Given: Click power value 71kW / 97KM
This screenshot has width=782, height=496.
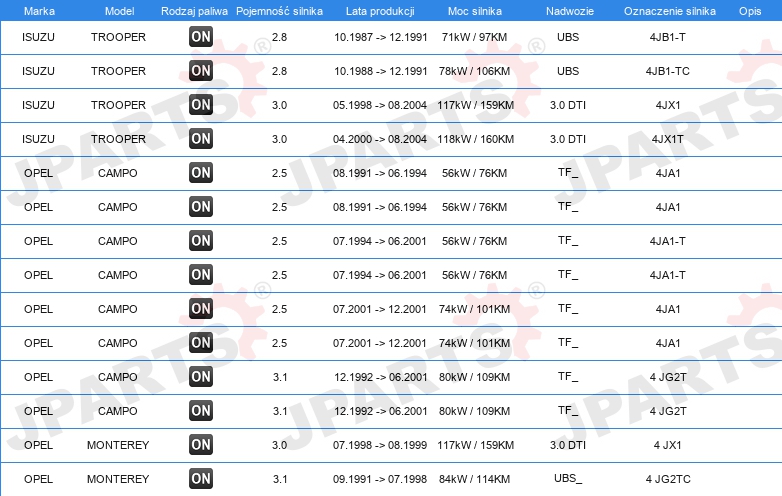Looking at the screenshot, I should (x=474, y=37).
